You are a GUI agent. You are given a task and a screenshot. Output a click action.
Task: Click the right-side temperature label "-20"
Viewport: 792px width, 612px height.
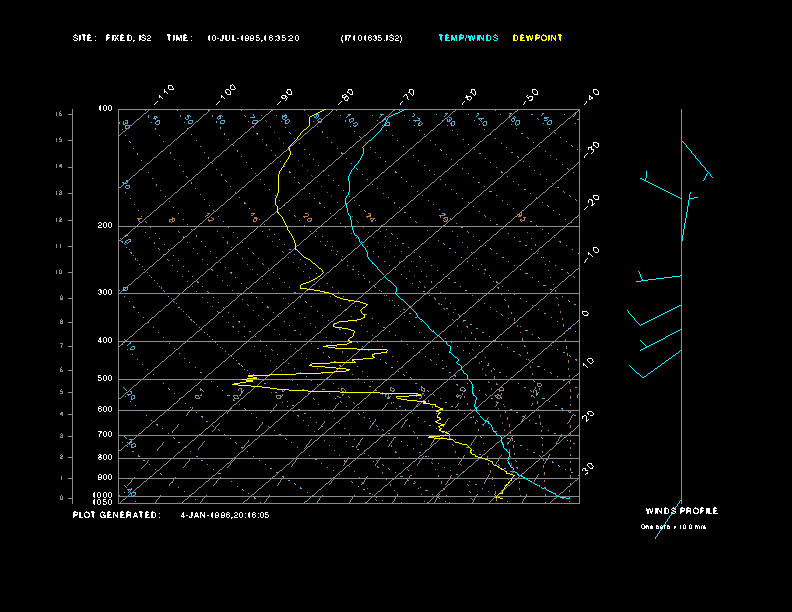[591, 202]
